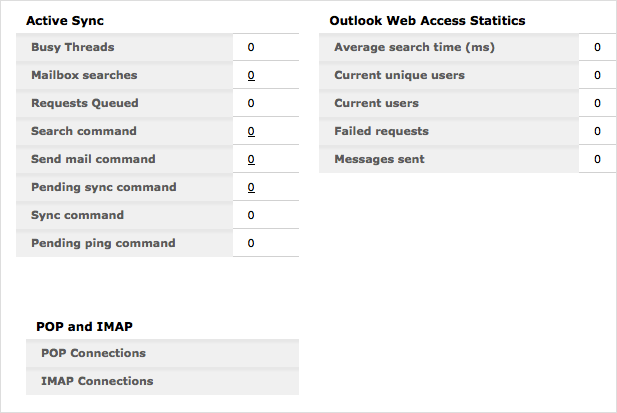Select the Messages sent row label
The image size is (617, 413).
pyautogui.click(x=379, y=159)
